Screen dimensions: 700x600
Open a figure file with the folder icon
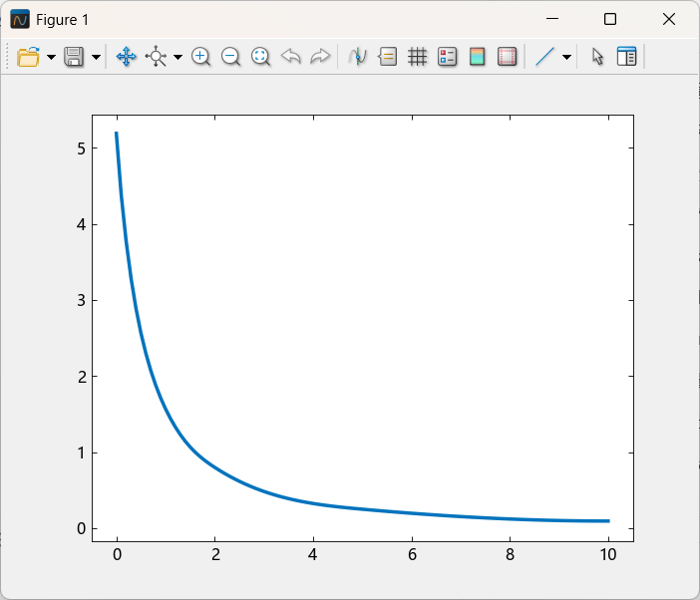[x=28, y=57]
